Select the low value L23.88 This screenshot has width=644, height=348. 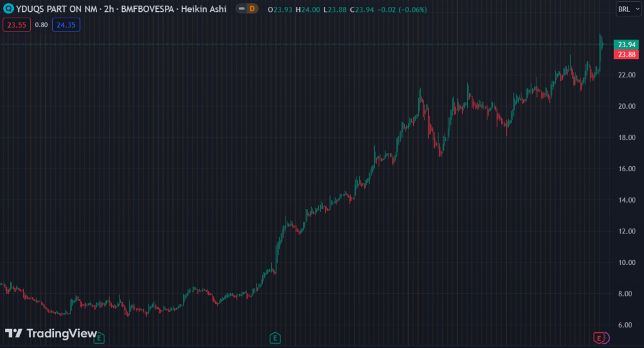pyautogui.click(x=335, y=9)
